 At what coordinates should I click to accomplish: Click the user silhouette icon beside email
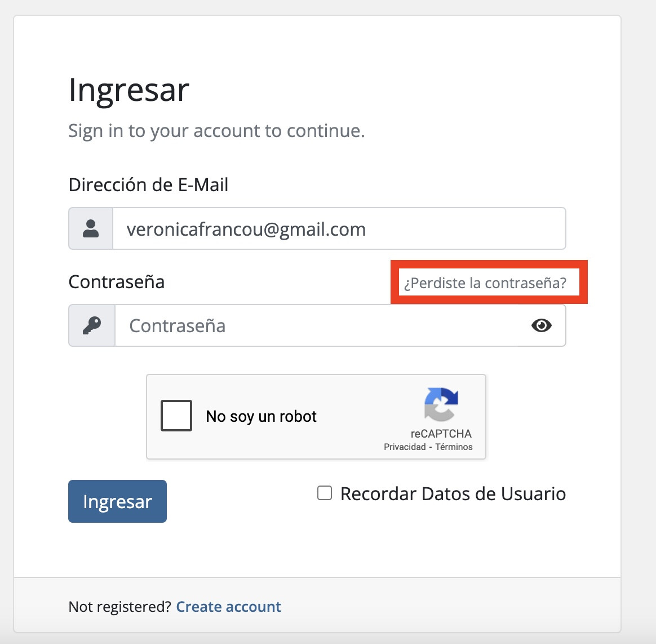(x=91, y=228)
